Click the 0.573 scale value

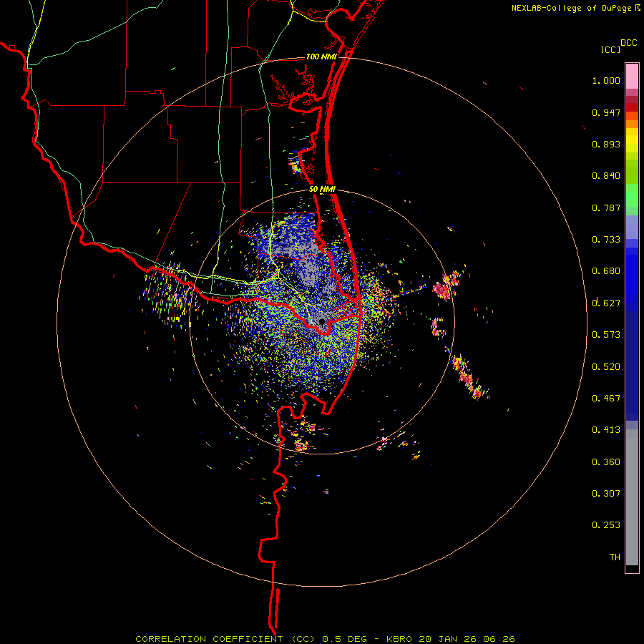tap(606, 335)
